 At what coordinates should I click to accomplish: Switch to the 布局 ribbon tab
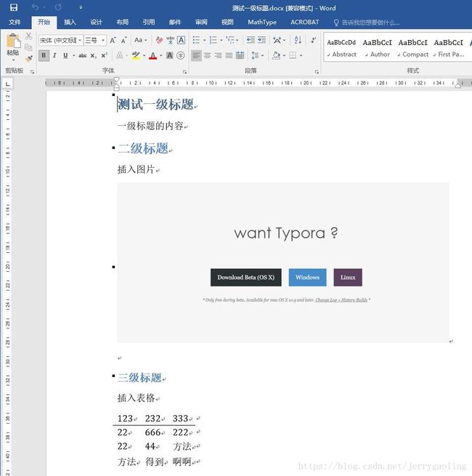coord(123,22)
